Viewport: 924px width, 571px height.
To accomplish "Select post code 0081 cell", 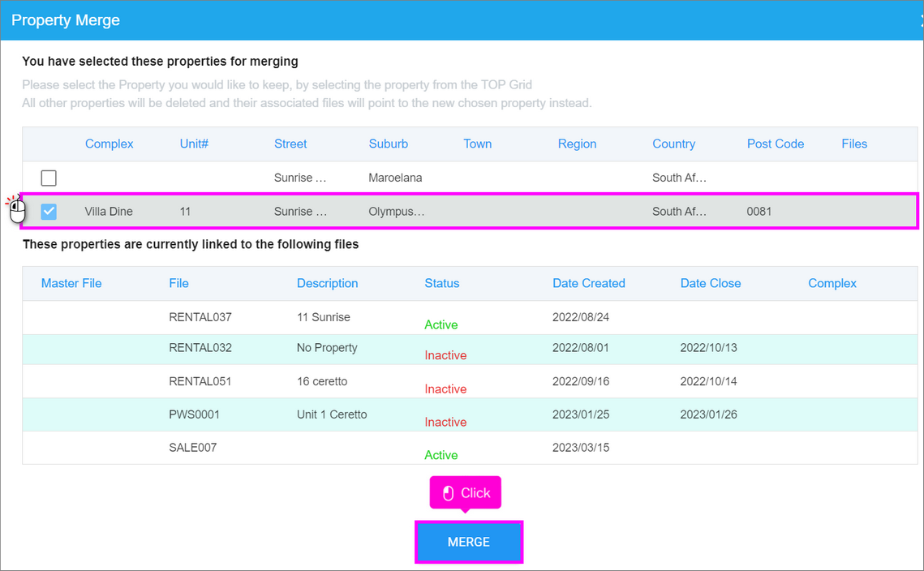I will point(759,212).
